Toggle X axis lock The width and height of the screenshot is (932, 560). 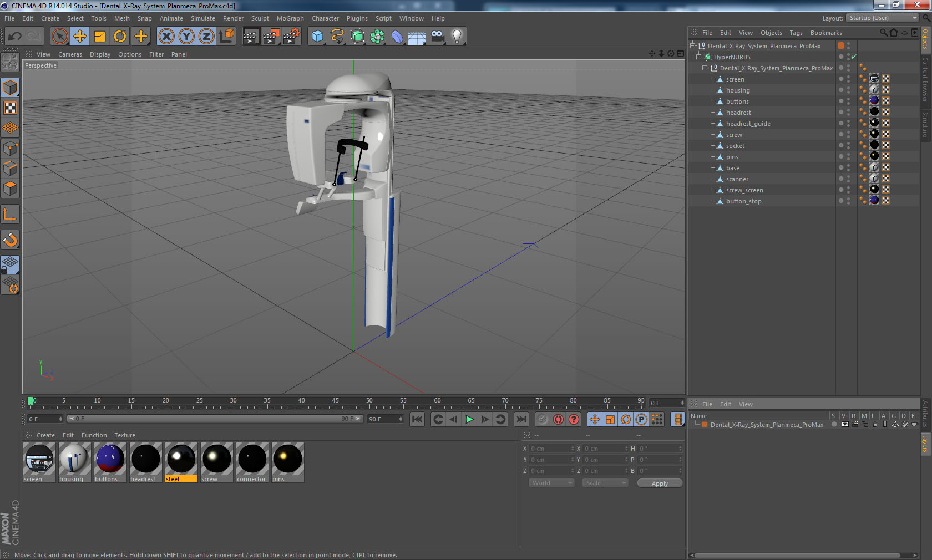166,37
